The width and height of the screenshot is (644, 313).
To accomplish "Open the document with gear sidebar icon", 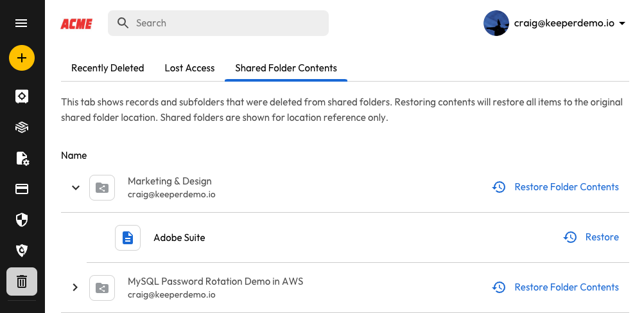I will coord(21,158).
